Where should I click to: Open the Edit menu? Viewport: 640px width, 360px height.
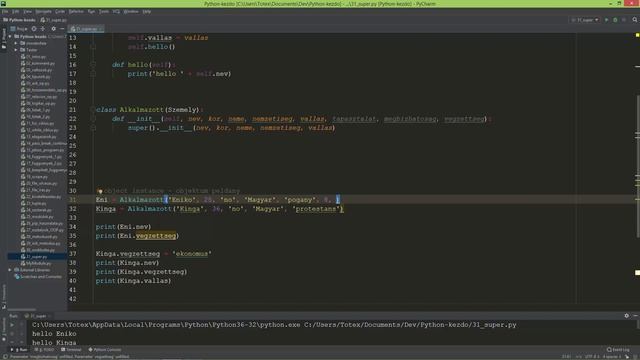[16, 11]
